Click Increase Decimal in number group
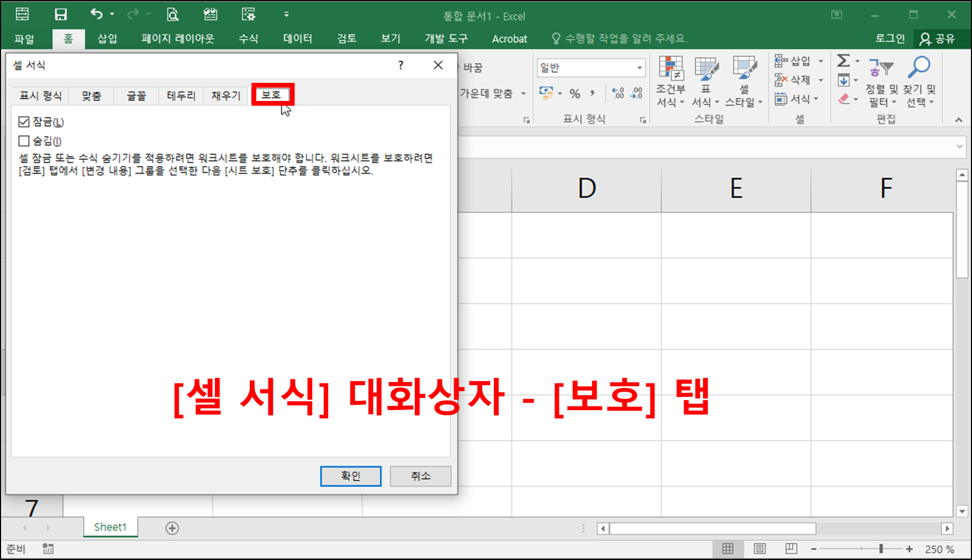This screenshot has height=560, width=972. (x=617, y=94)
